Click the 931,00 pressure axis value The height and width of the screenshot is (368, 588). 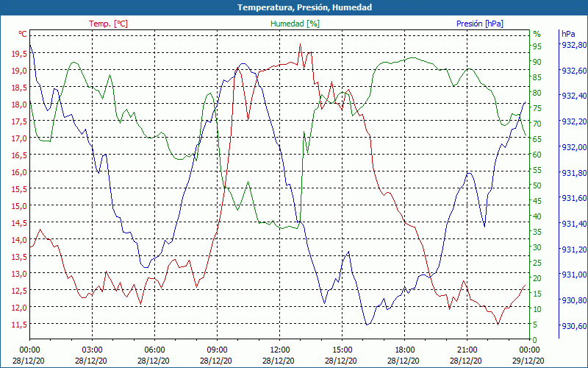point(574,275)
